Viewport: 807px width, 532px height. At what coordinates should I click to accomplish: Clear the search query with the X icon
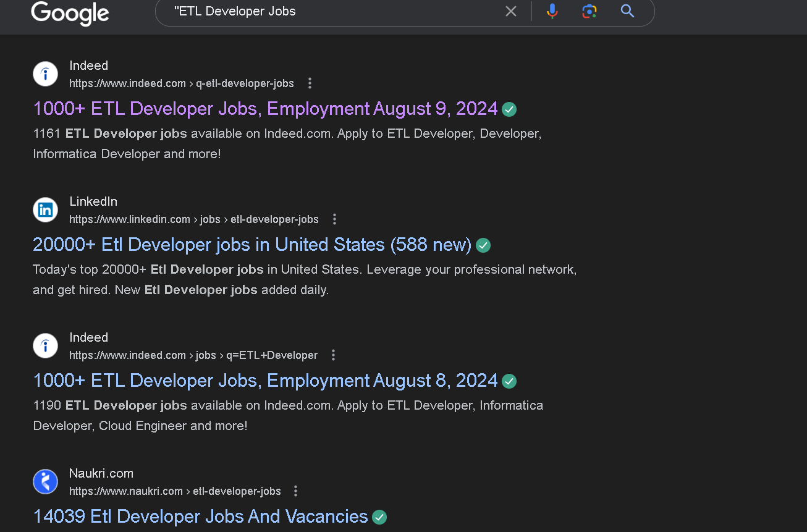point(510,11)
